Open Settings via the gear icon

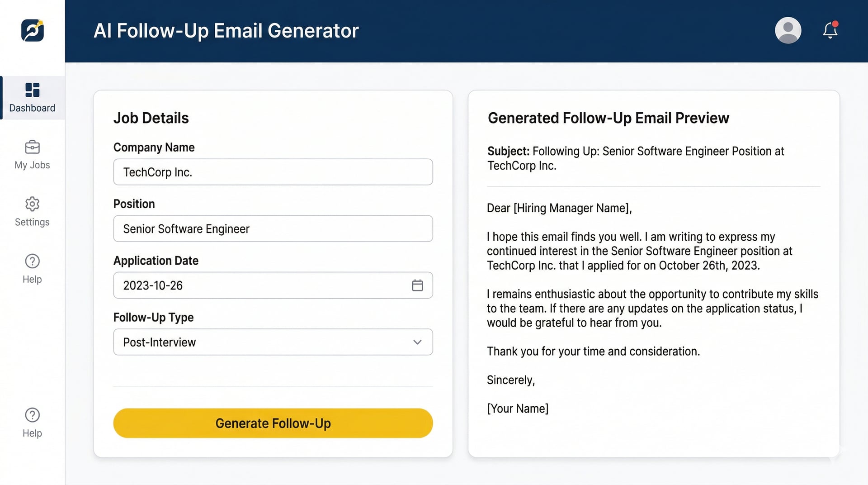click(32, 204)
